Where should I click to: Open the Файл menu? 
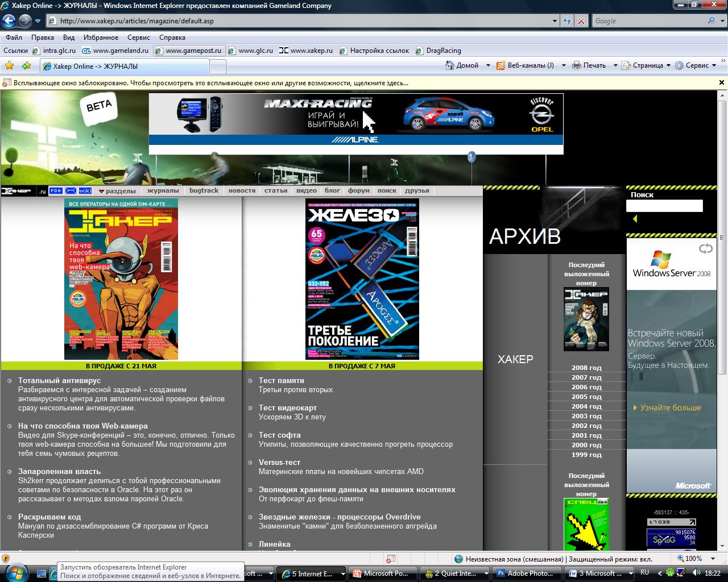coord(14,38)
